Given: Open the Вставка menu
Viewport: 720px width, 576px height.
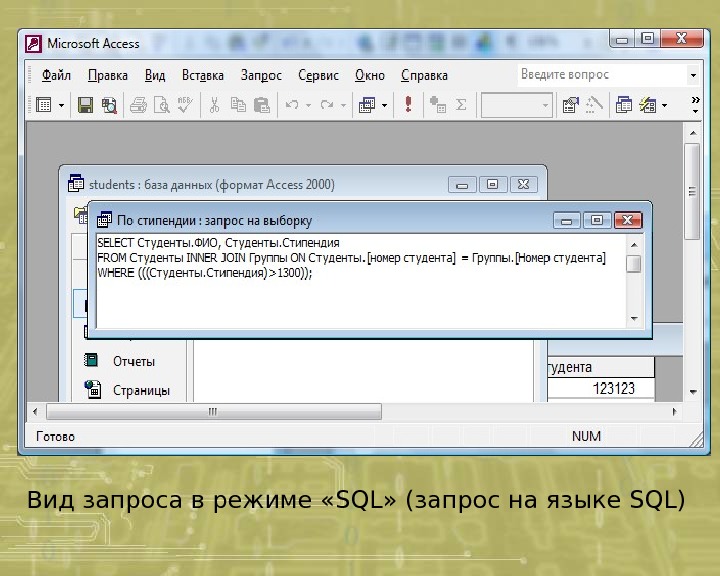Looking at the screenshot, I should coord(202,75).
